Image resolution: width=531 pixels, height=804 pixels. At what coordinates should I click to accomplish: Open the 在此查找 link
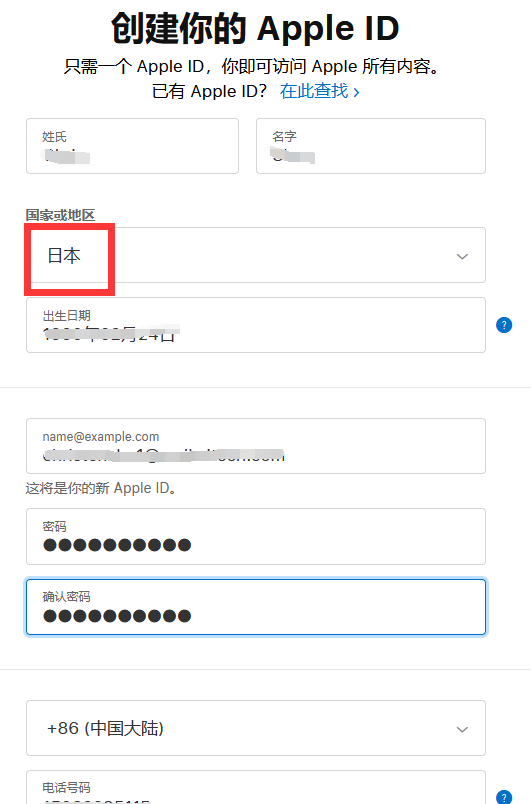[319, 91]
